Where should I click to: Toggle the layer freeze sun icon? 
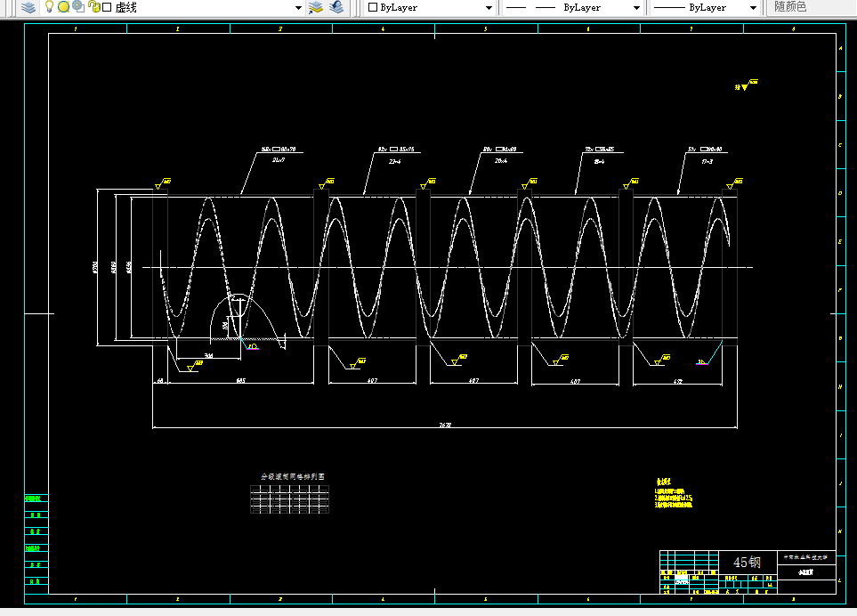tap(64, 7)
